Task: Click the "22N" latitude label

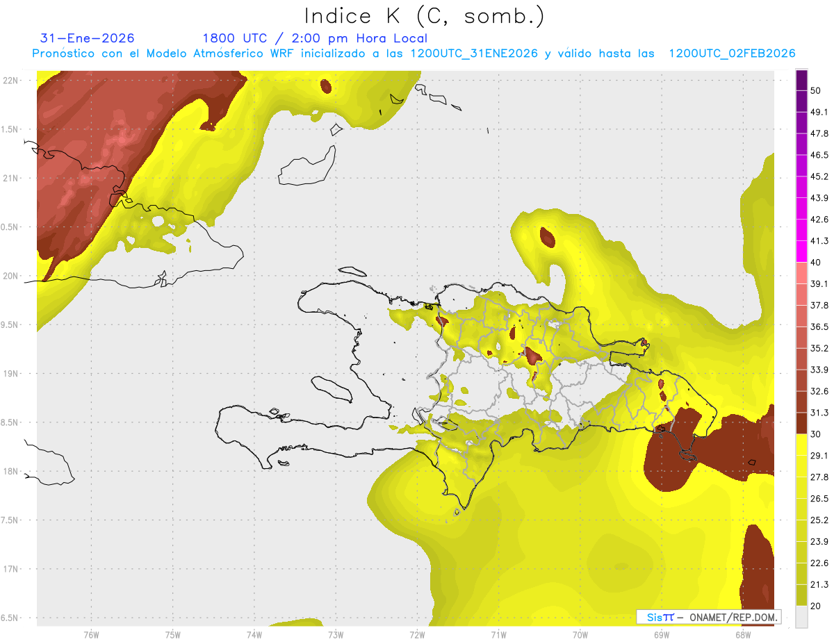Action: point(10,80)
